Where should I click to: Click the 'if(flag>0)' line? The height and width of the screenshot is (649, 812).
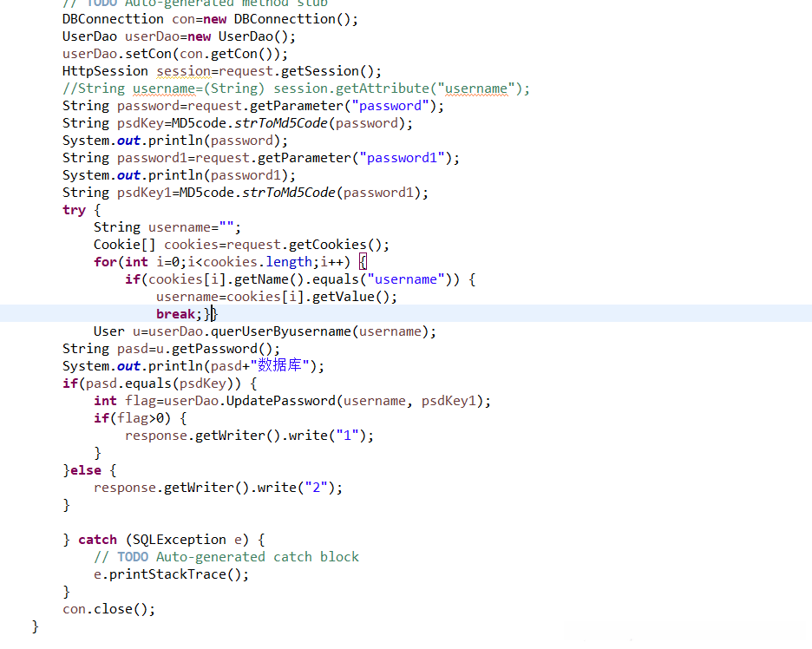pyautogui.click(x=140, y=418)
